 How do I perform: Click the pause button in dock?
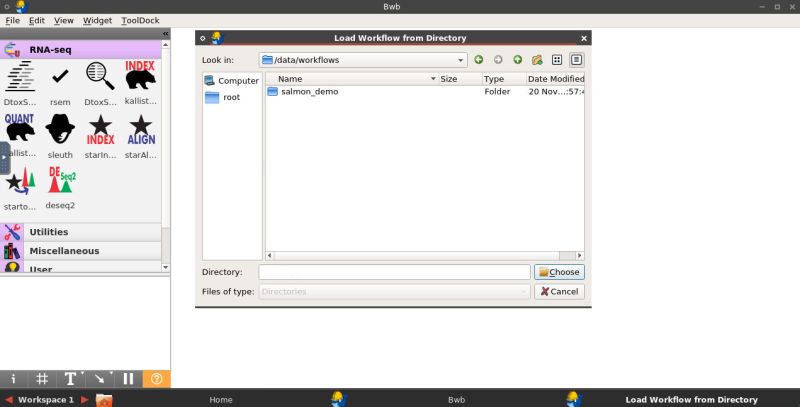[128, 378]
